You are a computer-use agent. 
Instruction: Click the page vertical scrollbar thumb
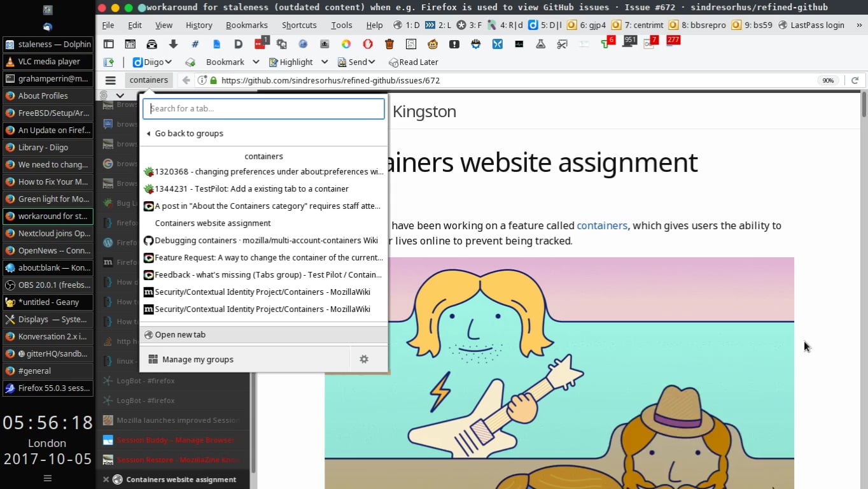pos(864,104)
